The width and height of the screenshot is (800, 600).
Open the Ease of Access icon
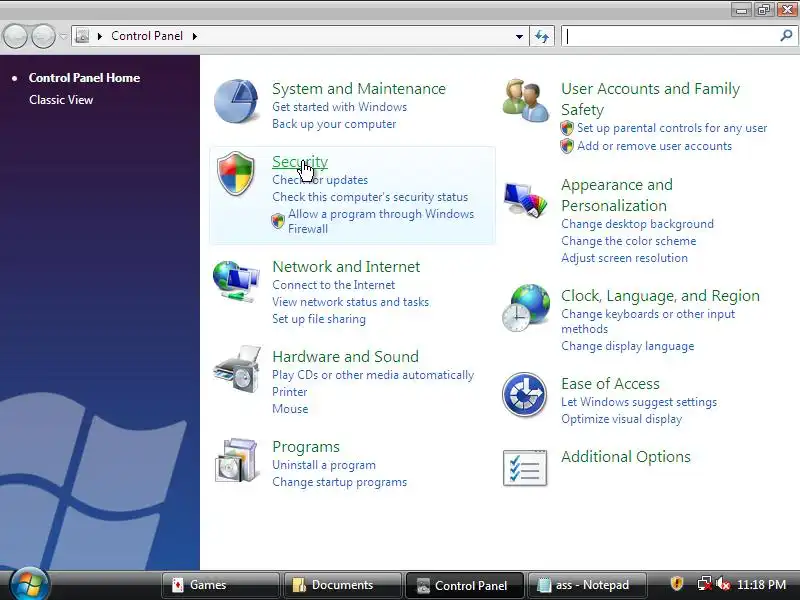[x=524, y=394]
